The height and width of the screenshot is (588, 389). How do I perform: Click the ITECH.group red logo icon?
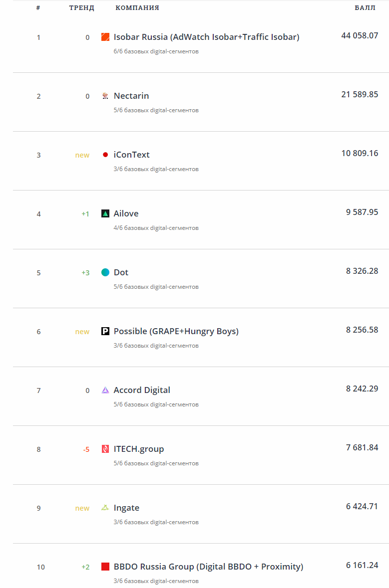coord(105,449)
